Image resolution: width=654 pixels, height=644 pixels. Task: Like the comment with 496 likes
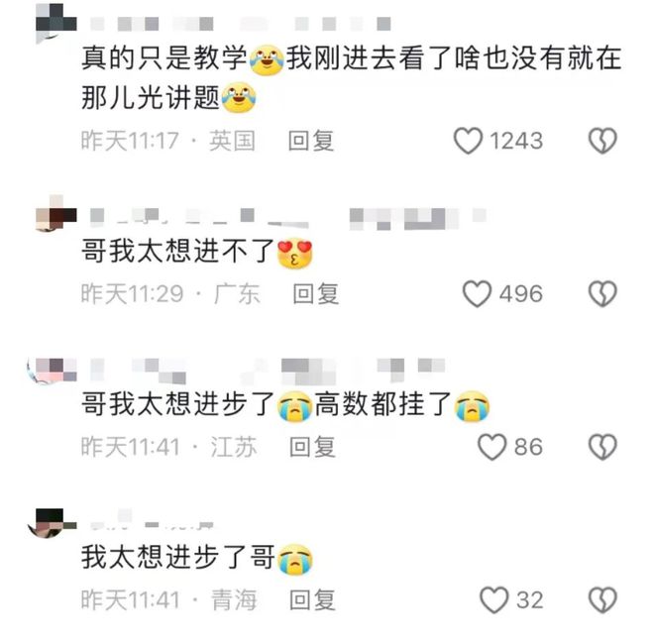tap(477, 293)
